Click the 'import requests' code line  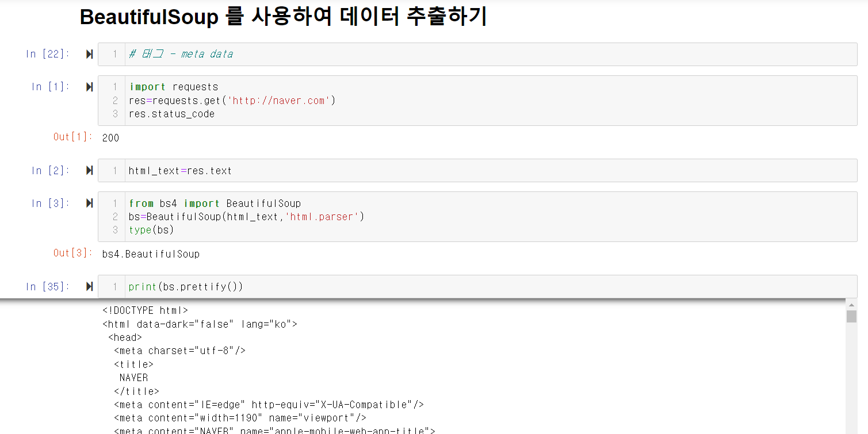pyautogui.click(x=174, y=87)
